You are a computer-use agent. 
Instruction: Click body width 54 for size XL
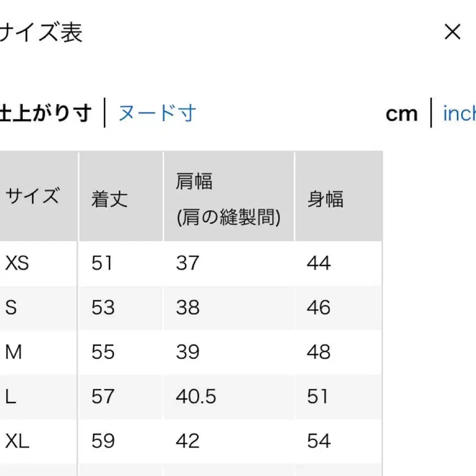pyautogui.click(x=318, y=441)
